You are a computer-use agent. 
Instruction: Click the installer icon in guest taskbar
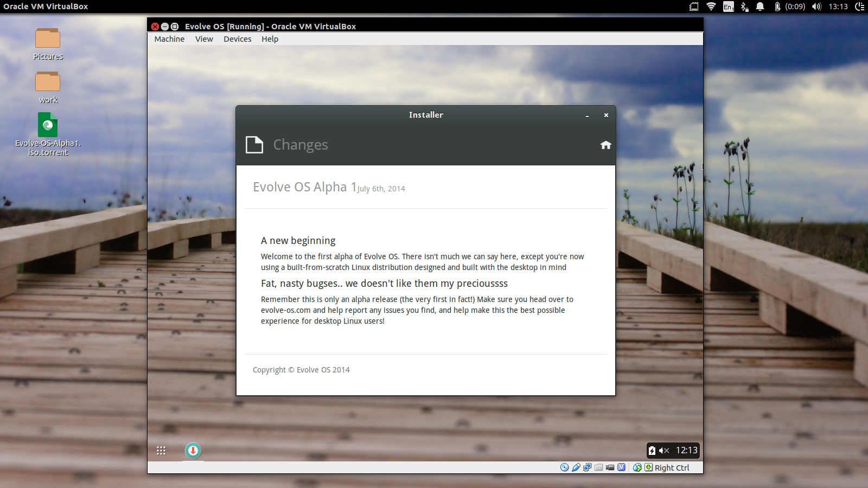click(193, 451)
